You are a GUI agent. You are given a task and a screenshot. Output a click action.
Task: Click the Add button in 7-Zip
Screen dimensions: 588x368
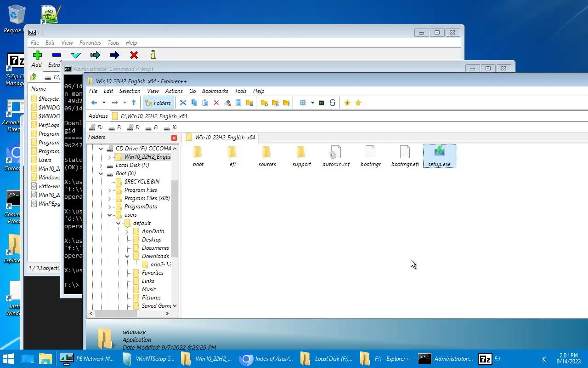pyautogui.click(x=37, y=59)
